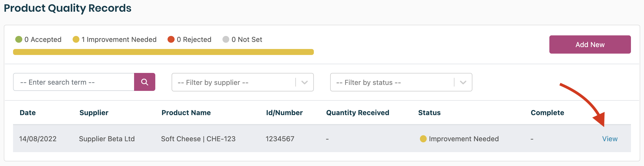
Task: Click the Product Name column header
Action: [x=186, y=113]
